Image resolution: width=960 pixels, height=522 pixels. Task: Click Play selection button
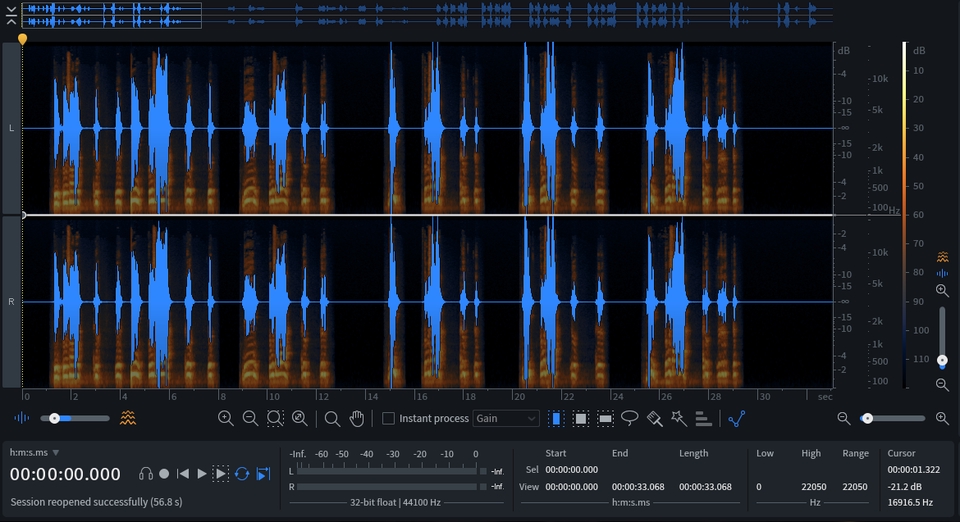pyautogui.click(x=220, y=474)
